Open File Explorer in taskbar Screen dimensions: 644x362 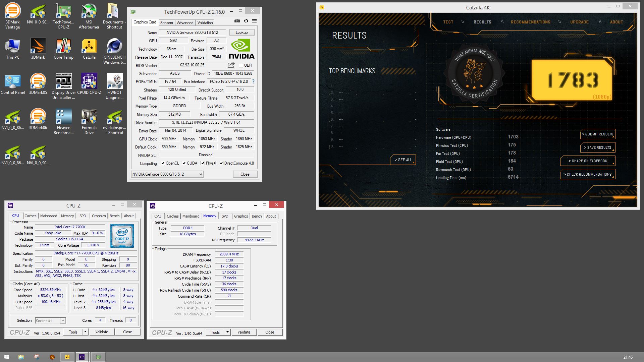21,357
